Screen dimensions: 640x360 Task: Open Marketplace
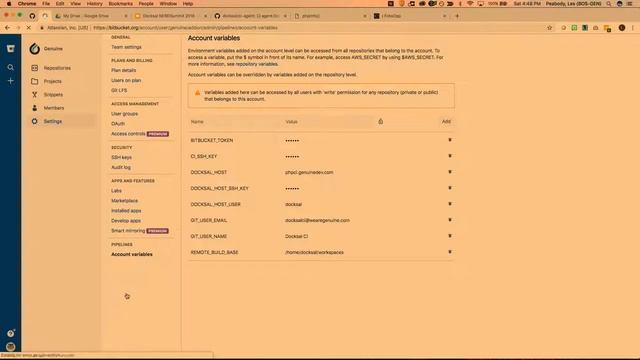coord(124,201)
